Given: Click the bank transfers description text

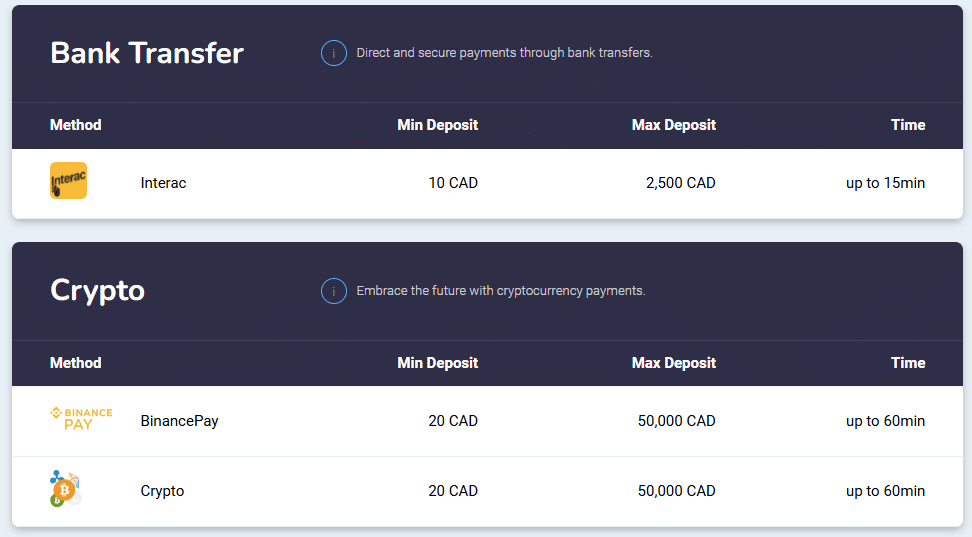Looking at the screenshot, I should pos(505,53).
